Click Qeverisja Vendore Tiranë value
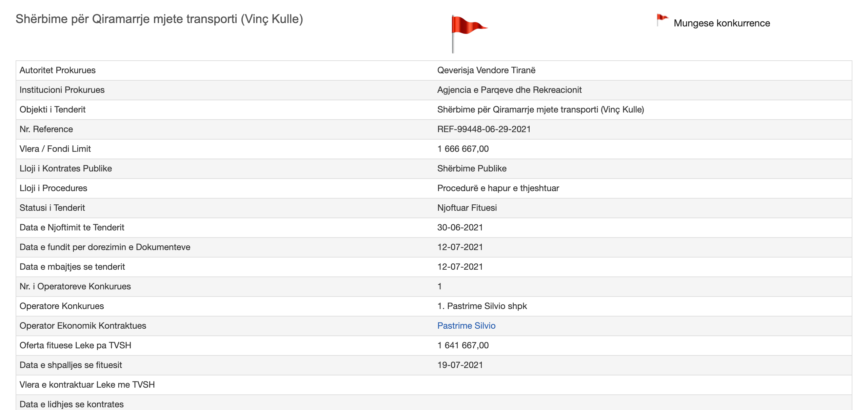 coord(486,70)
